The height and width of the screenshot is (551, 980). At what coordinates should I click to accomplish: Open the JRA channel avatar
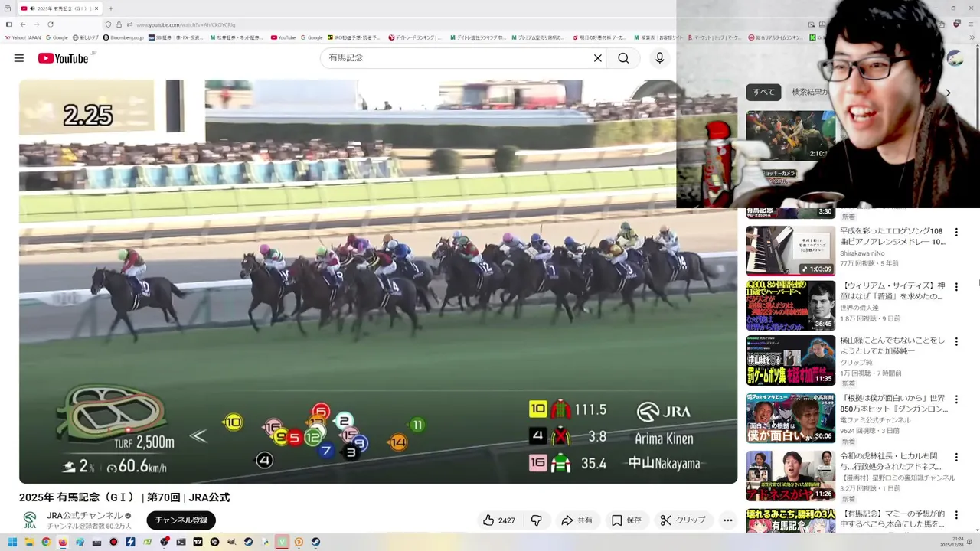point(30,520)
